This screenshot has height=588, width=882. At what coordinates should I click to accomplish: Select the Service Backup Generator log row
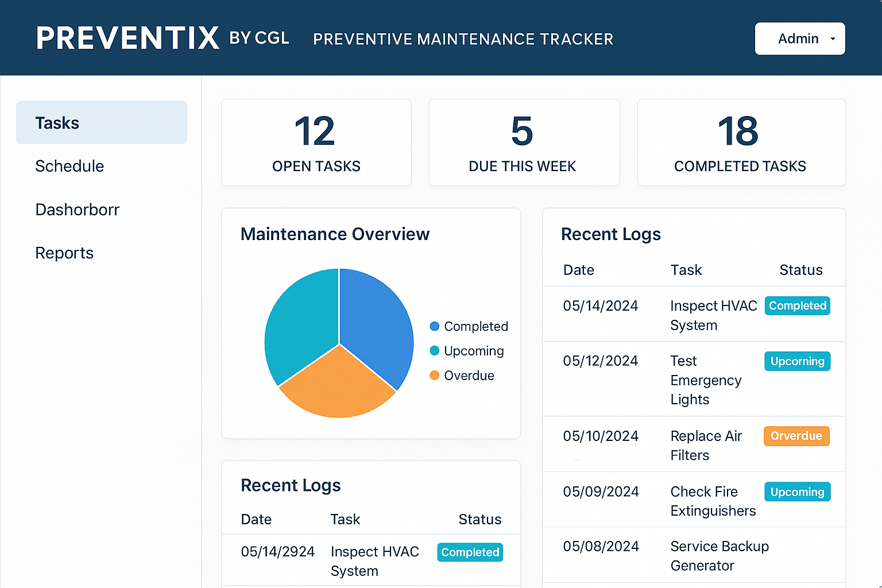click(x=693, y=555)
